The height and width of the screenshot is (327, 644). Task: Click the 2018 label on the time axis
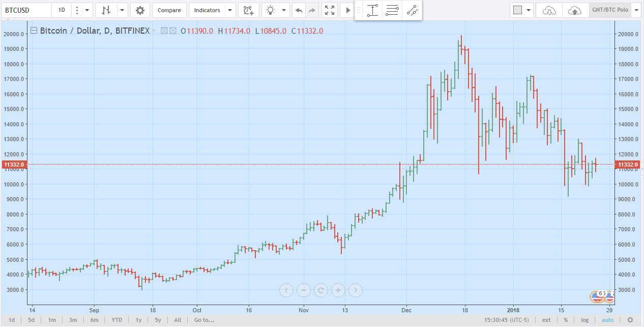pos(513,310)
